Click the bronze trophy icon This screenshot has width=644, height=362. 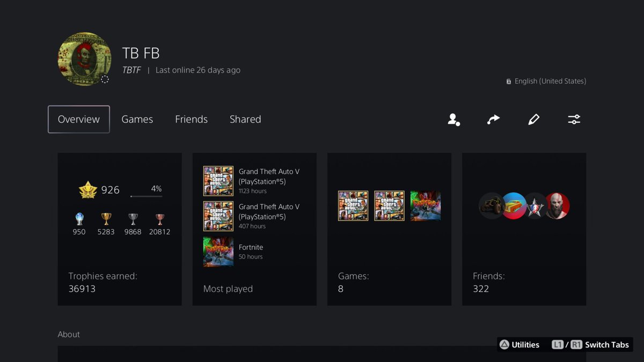click(160, 219)
